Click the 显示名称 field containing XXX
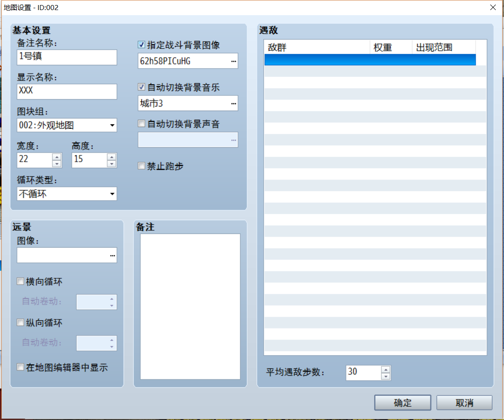 coord(67,92)
